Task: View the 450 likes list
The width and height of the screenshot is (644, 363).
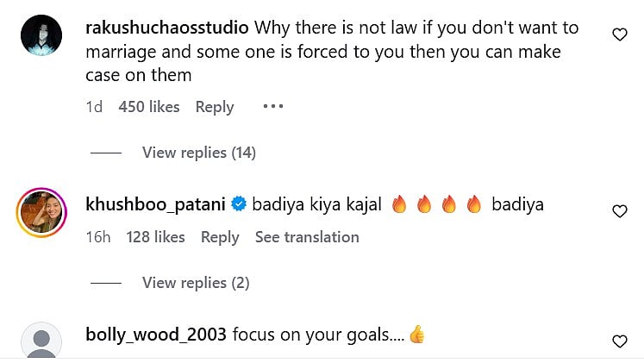Action: (149, 107)
